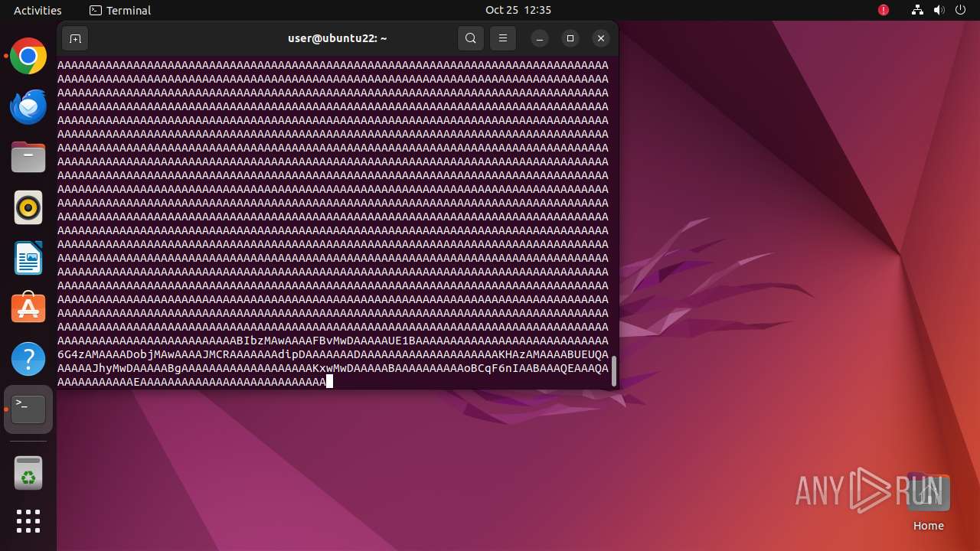Viewport: 980px width, 551px height.
Task: Click the window title 'user@ubuntu22: ~'
Action: point(337,38)
